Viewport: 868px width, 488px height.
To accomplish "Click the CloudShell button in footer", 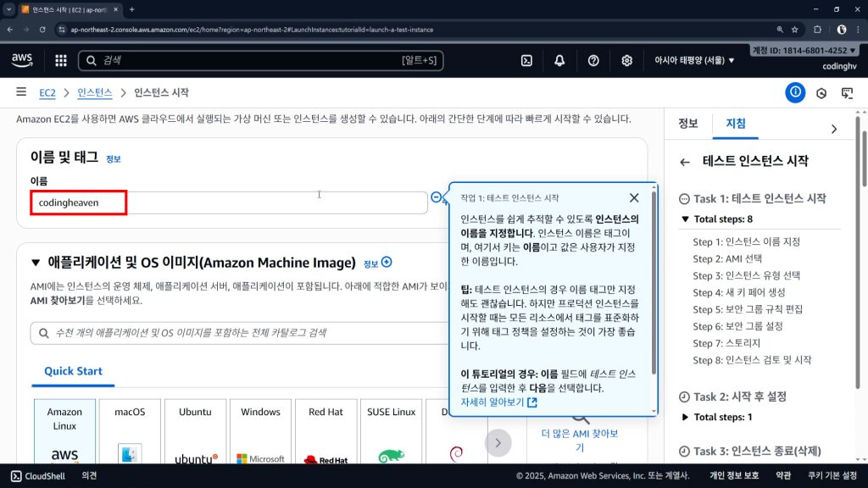I will point(37,476).
